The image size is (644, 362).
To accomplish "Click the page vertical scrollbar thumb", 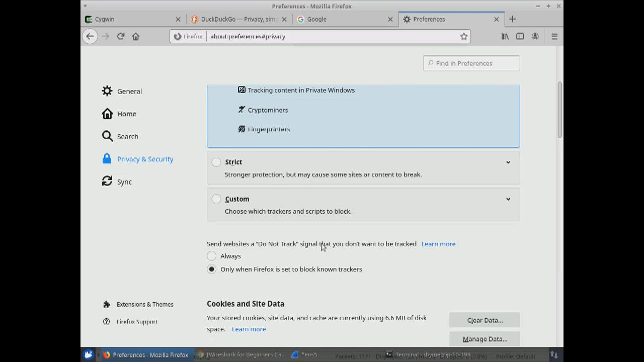I will (x=559, y=109).
